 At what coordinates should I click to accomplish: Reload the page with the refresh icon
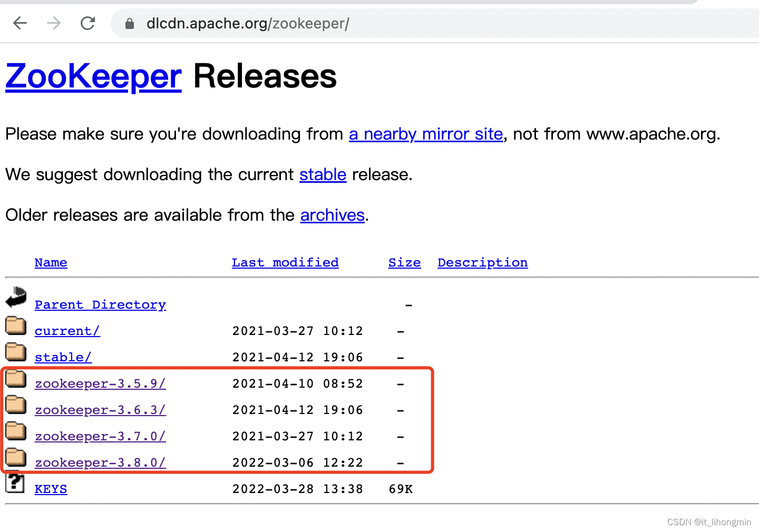(87, 23)
